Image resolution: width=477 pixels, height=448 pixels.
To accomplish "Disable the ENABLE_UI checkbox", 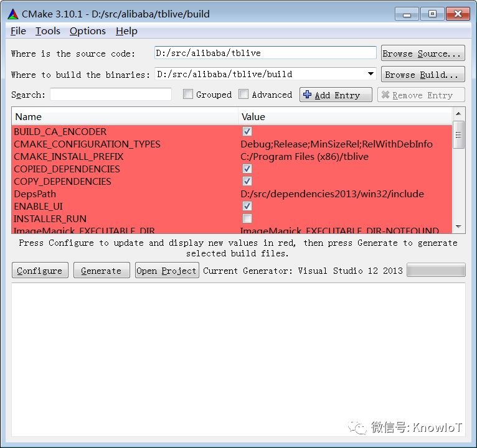I will [x=247, y=206].
